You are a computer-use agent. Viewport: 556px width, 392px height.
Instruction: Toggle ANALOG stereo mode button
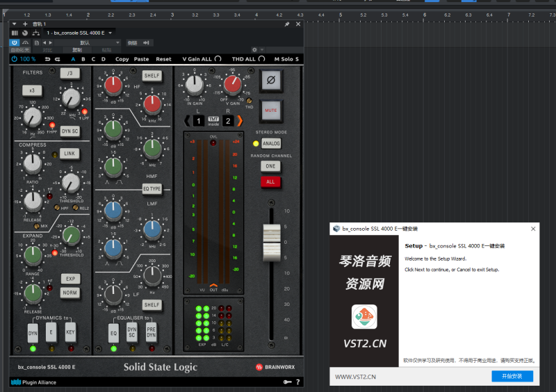click(271, 143)
